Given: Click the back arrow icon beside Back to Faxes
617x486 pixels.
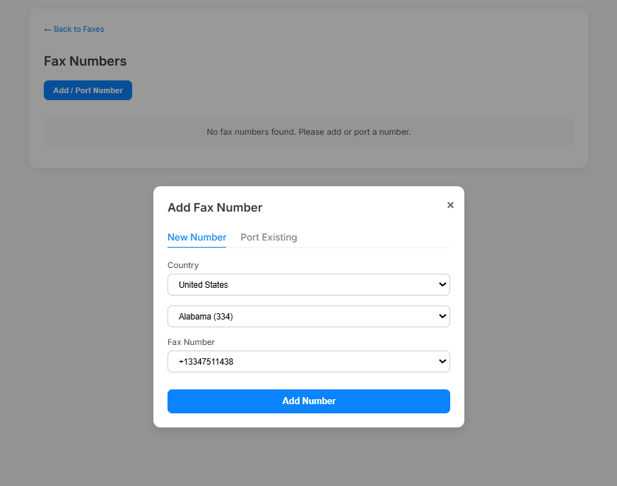Looking at the screenshot, I should tap(47, 30).
